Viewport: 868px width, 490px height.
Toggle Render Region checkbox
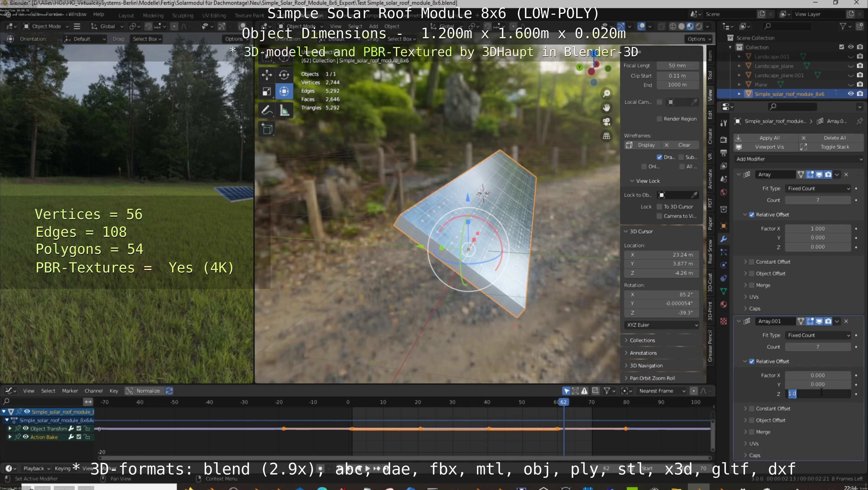[659, 119]
